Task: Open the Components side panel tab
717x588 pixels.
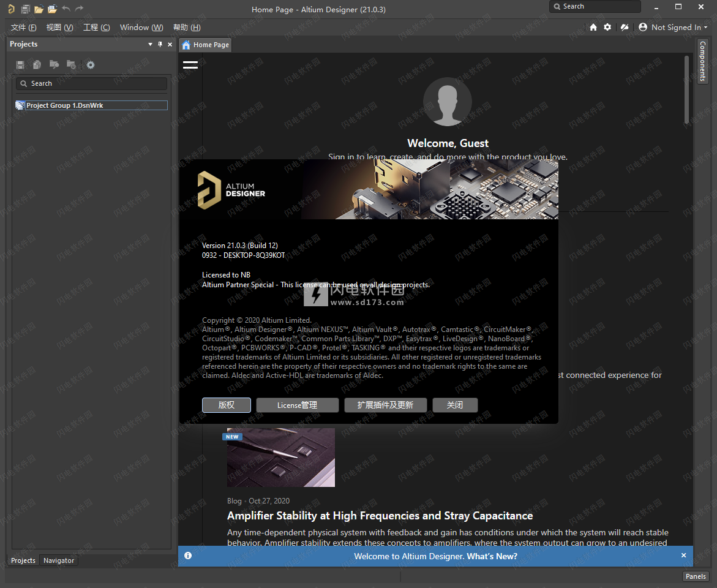Action: coord(702,61)
